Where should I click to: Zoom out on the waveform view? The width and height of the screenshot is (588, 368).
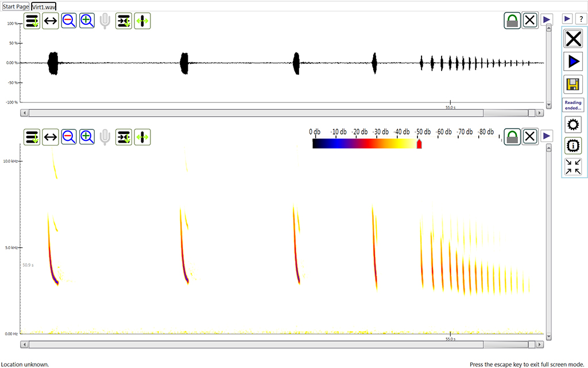tap(69, 21)
